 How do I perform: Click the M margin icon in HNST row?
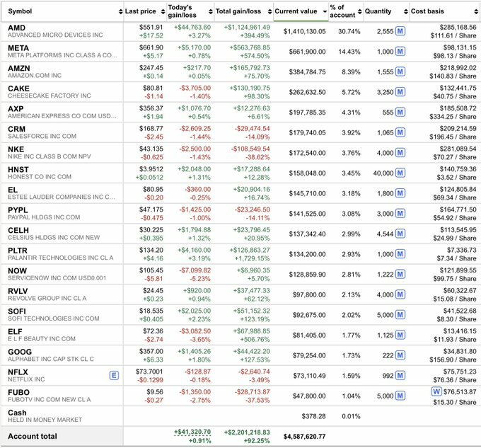pyautogui.click(x=400, y=173)
